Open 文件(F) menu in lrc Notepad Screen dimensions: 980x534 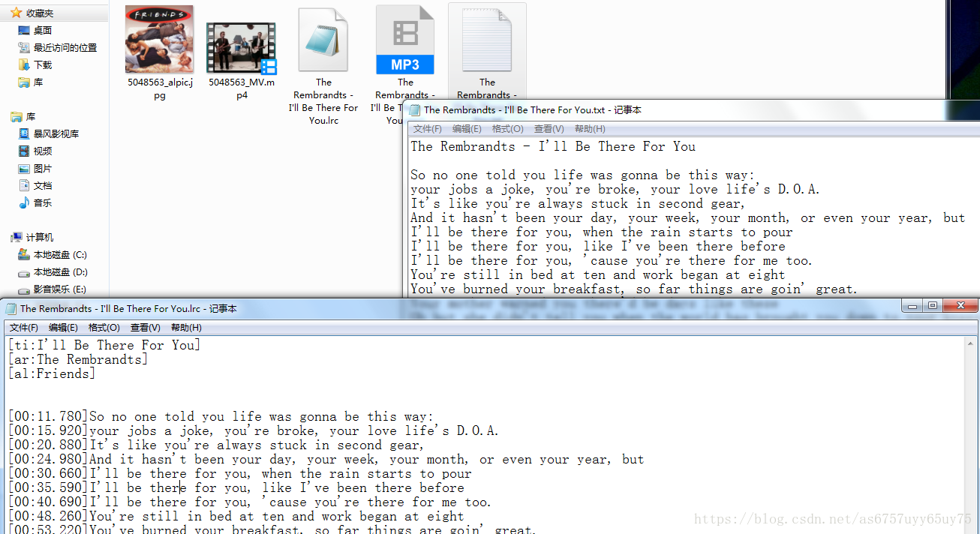tap(24, 327)
